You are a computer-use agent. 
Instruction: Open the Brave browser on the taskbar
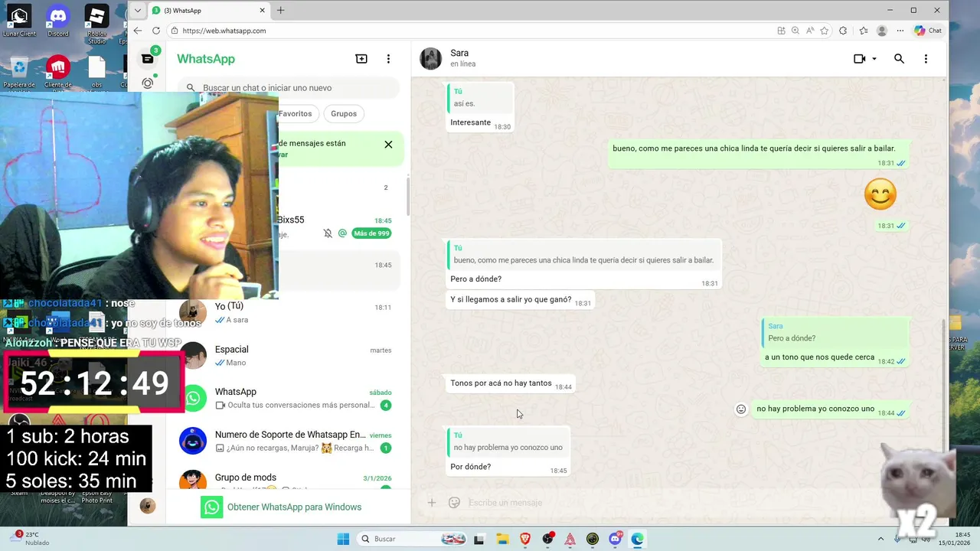coord(524,539)
